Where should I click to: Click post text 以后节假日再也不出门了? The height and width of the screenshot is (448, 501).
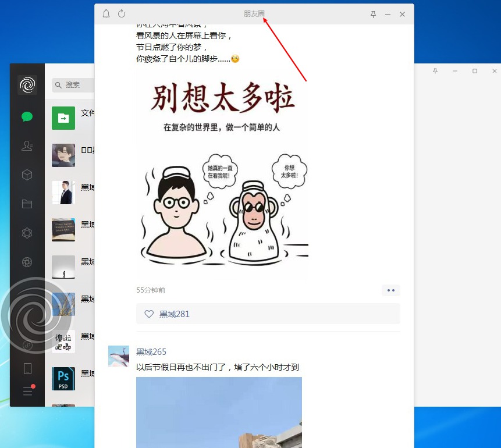click(x=181, y=367)
